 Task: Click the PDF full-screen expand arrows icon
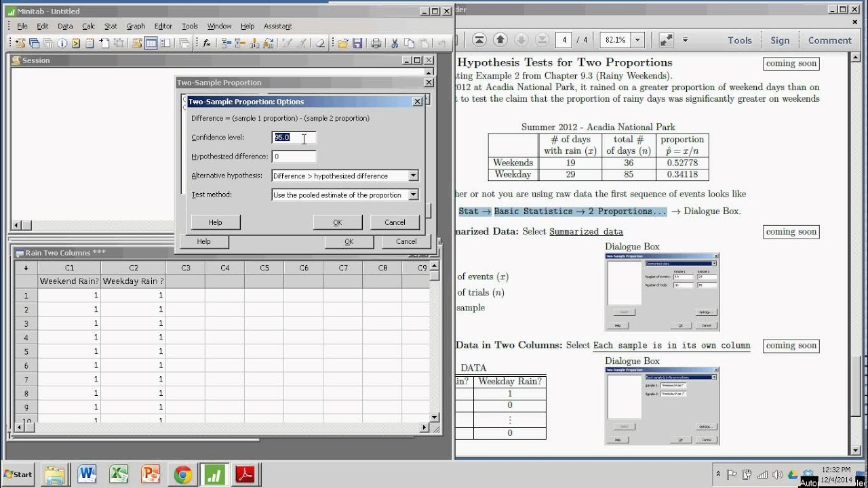[x=667, y=40]
